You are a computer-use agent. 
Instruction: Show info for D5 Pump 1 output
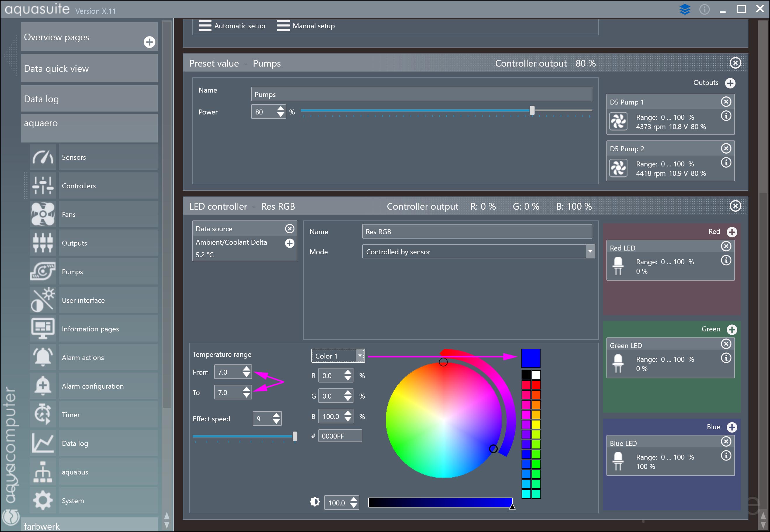click(726, 116)
